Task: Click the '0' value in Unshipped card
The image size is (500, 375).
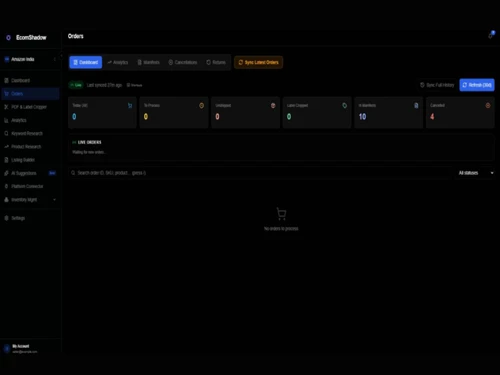Action: tap(217, 117)
